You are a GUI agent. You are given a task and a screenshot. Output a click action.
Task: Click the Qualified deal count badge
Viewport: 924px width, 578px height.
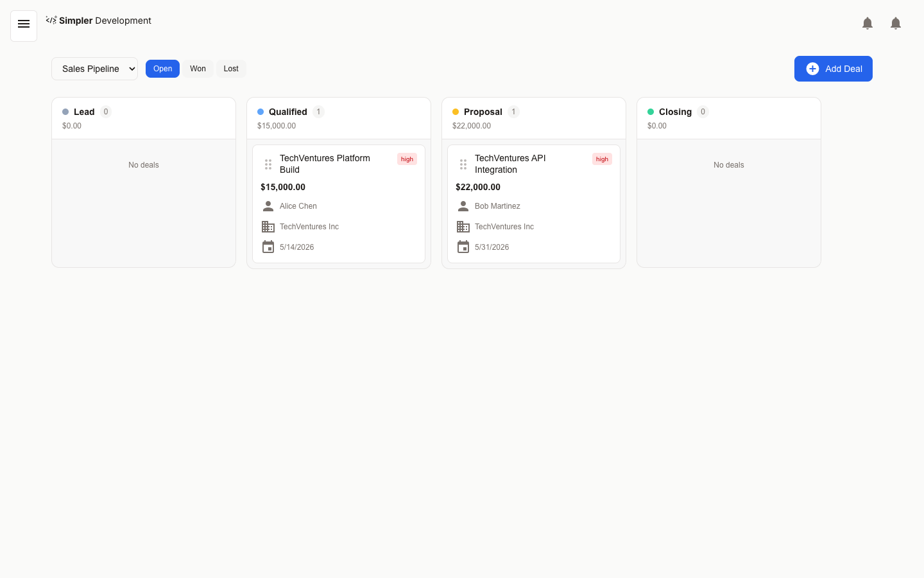(318, 112)
